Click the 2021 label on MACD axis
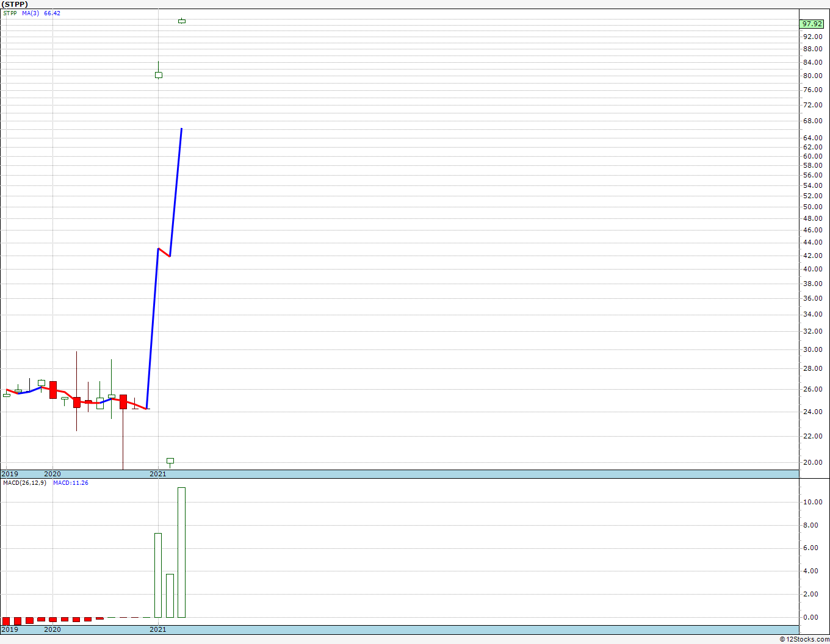This screenshot has width=830, height=644. click(x=158, y=629)
